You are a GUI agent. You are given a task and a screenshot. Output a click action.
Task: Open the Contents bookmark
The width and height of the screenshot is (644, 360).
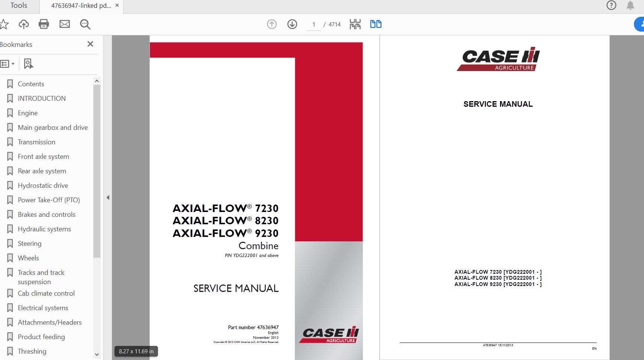(x=31, y=84)
